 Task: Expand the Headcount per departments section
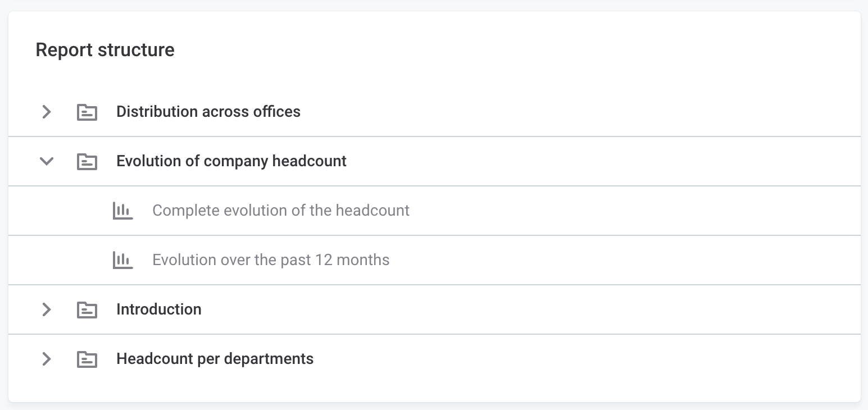[x=47, y=359]
